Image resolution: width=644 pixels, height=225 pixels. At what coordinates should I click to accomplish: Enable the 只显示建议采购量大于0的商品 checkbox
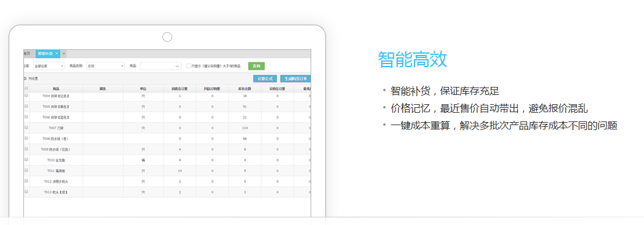click(188, 66)
